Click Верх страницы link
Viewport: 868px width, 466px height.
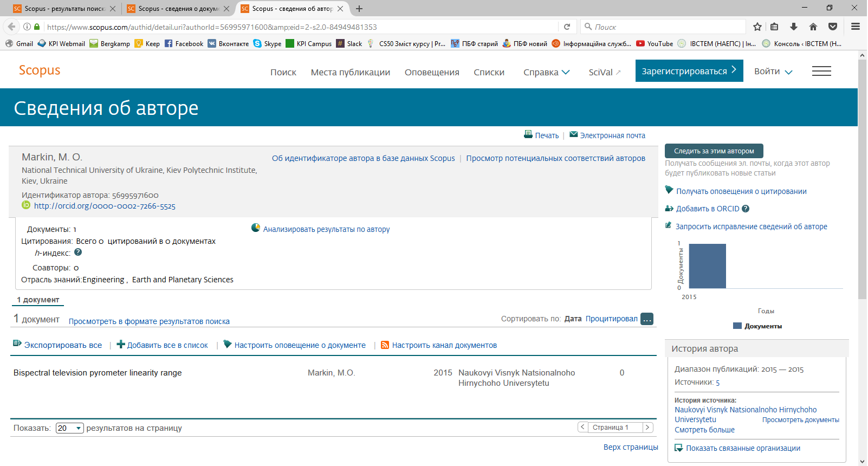631,447
